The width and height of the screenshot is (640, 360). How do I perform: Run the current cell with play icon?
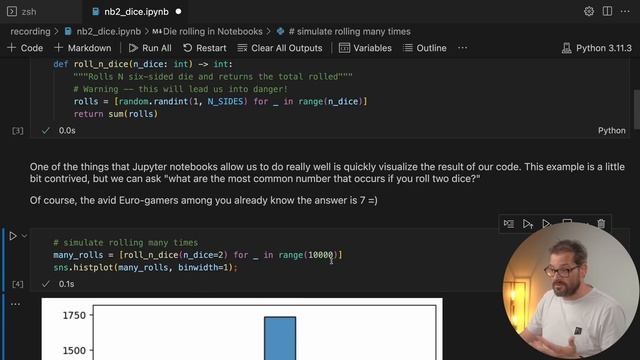point(13,236)
